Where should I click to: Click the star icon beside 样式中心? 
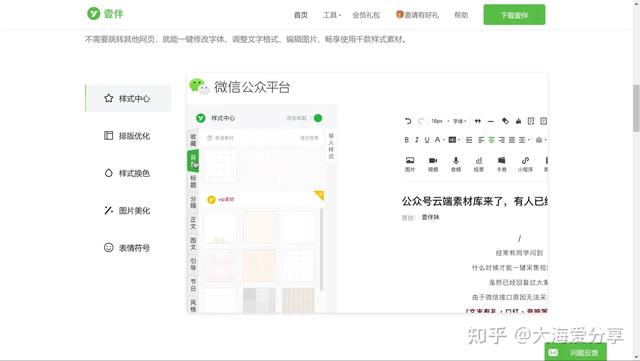pos(109,98)
